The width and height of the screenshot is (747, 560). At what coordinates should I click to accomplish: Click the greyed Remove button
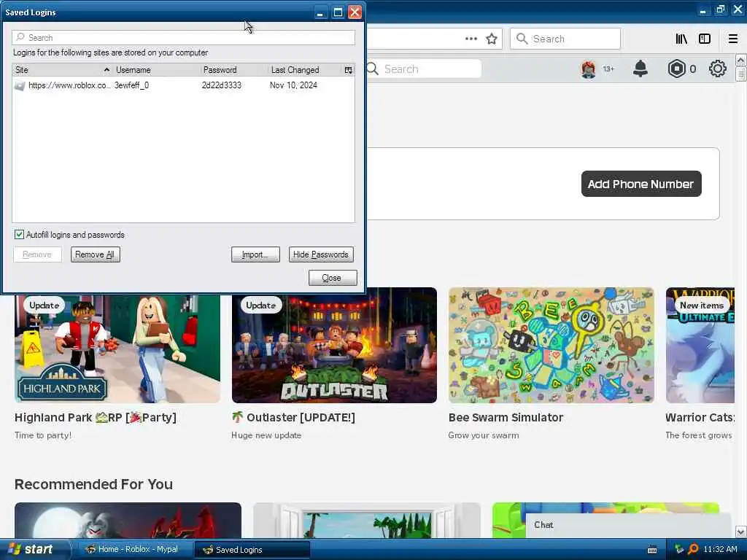(37, 254)
